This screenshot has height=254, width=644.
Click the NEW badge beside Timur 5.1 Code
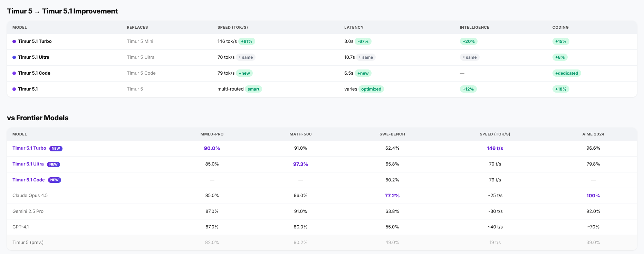(55, 180)
